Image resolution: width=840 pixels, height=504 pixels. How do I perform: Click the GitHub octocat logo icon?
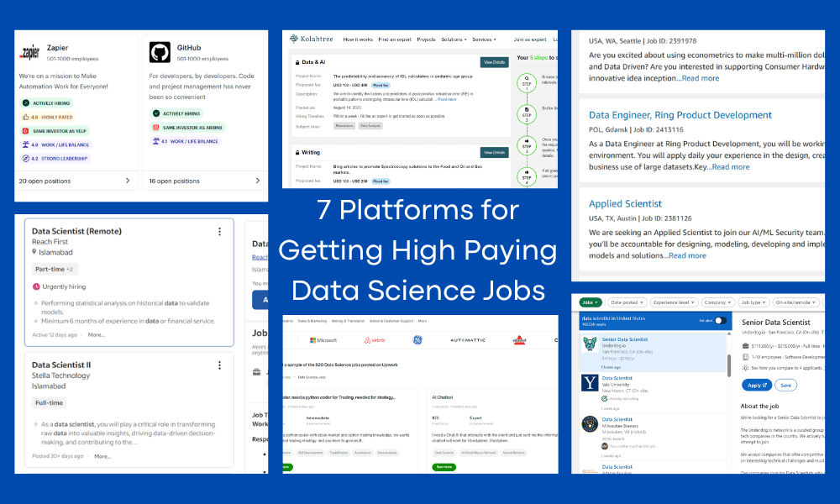[x=160, y=50]
